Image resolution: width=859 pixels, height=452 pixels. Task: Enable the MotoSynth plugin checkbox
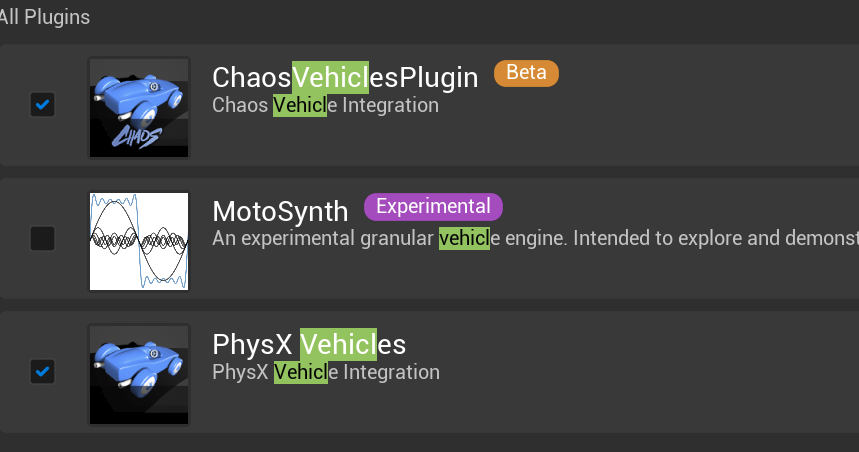pos(42,238)
